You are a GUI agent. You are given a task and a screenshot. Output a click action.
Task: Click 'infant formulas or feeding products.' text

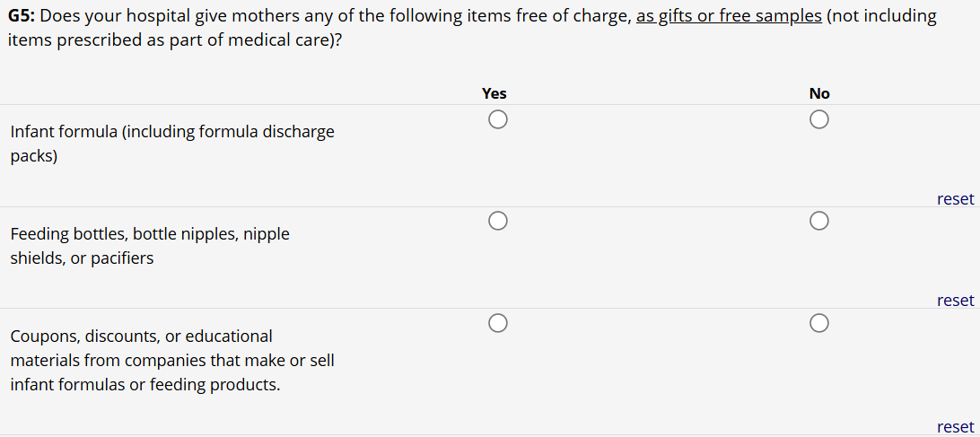[x=145, y=385]
